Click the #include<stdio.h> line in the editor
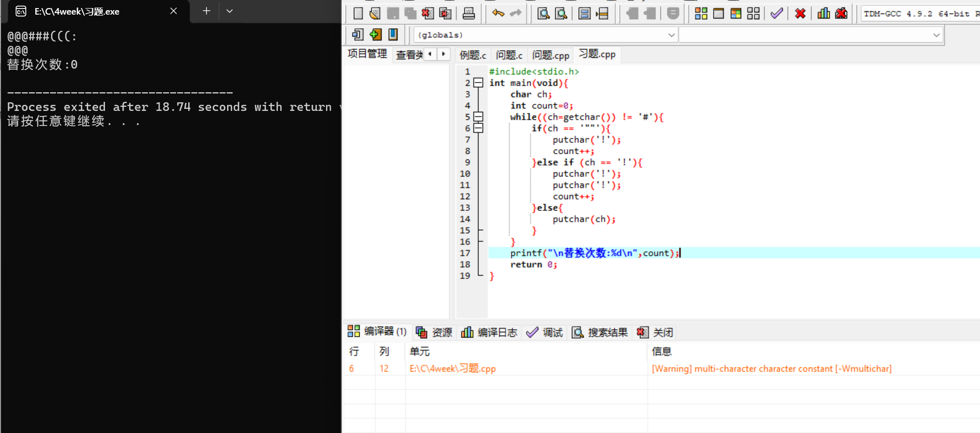This screenshot has width=980, height=433. point(534,72)
